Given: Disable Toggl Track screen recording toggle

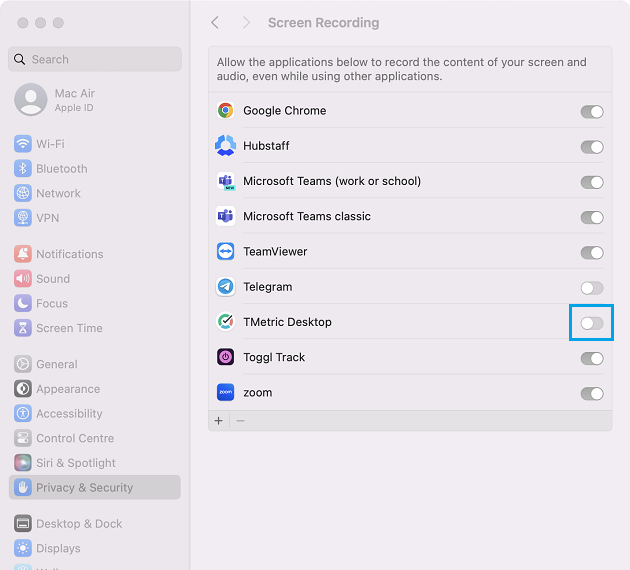Looking at the screenshot, I should click(592, 358).
